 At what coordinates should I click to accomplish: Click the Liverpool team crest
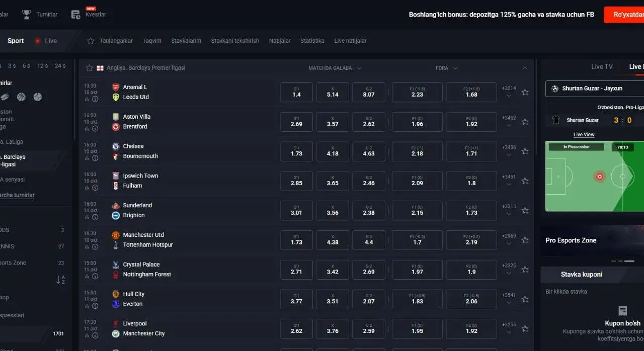pyautogui.click(x=116, y=323)
